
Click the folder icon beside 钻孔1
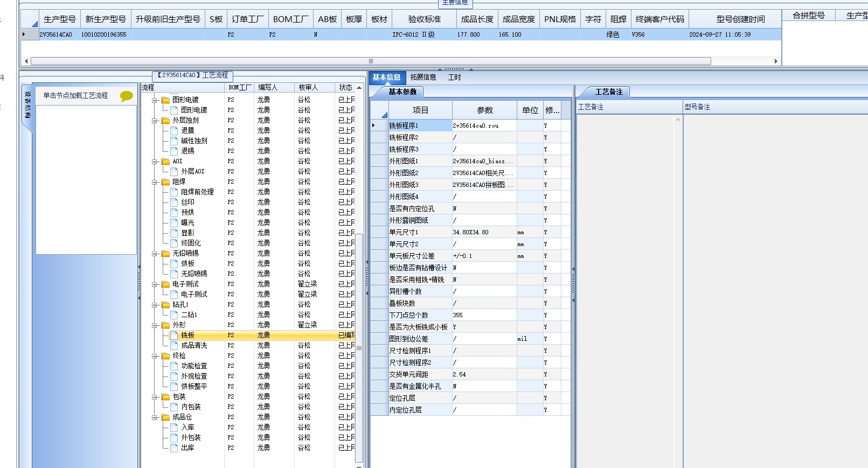click(166, 305)
